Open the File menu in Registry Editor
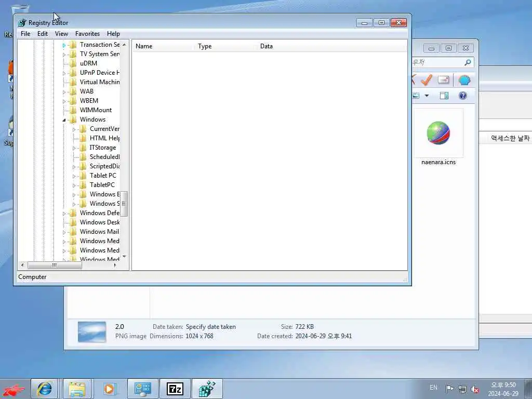Viewport: 532px width, 399px height. 25,34
